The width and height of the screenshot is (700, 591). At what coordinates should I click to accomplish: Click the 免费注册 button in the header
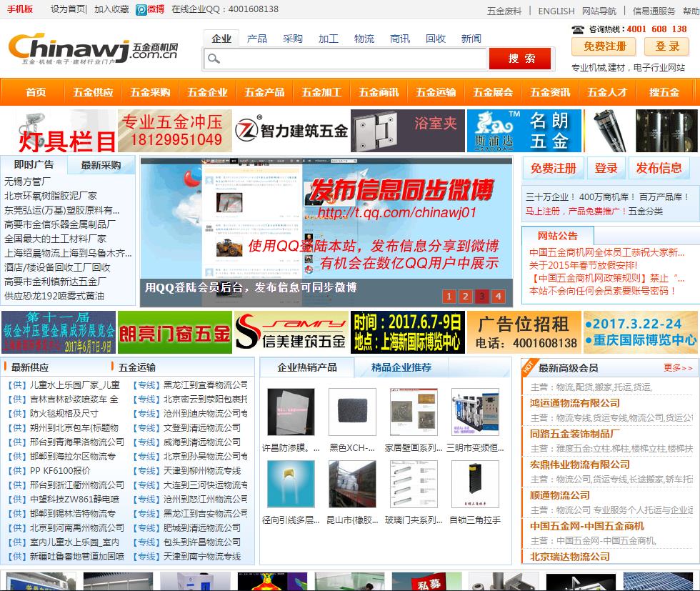coord(604,46)
